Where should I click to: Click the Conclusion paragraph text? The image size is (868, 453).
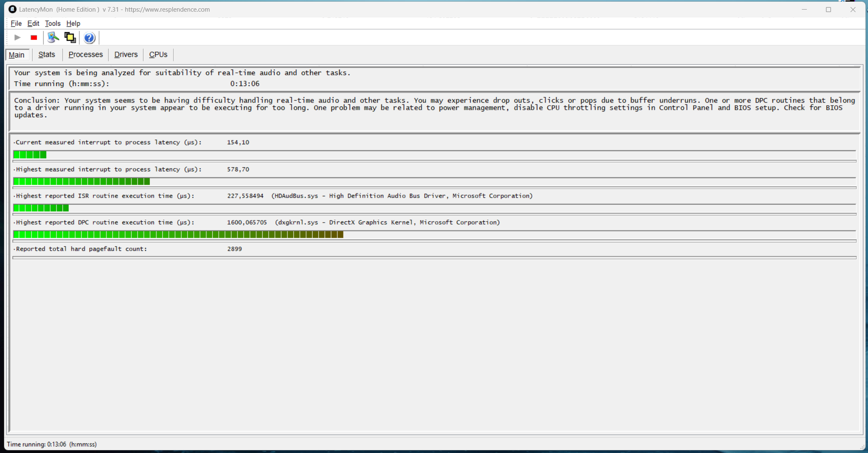tap(434, 108)
